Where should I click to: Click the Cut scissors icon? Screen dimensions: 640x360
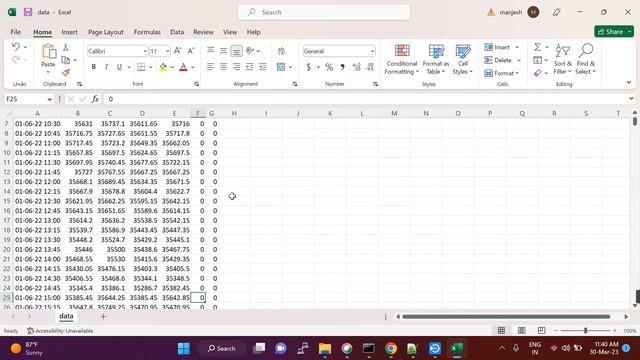65,48
